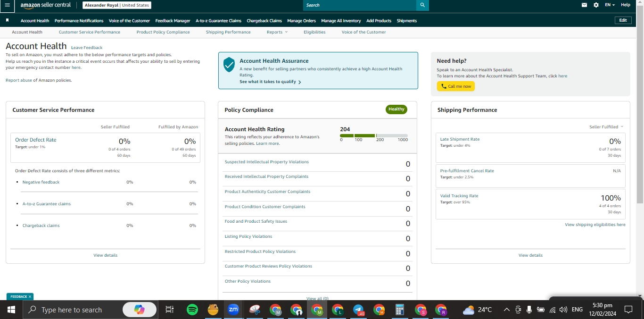644x319 pixels.
Task: Open Product Authenticity Customer Complaints
Action: pyautogui.click(x=267, y=192)
